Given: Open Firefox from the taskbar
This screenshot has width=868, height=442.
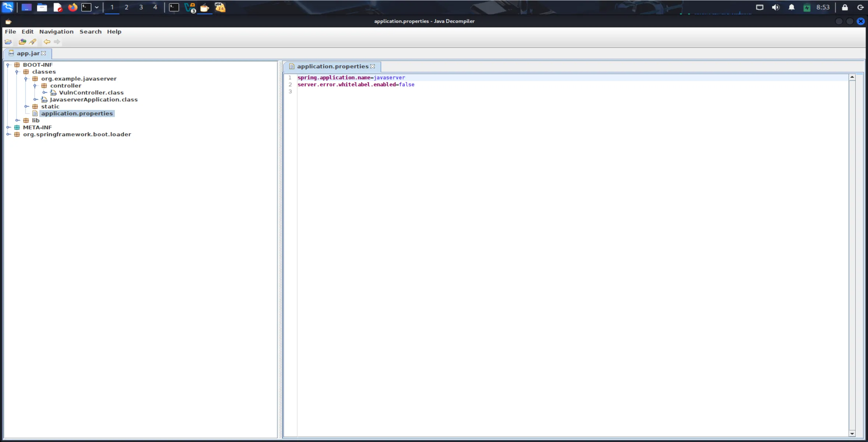Looking at the screenshot, I should coord(73,7).
